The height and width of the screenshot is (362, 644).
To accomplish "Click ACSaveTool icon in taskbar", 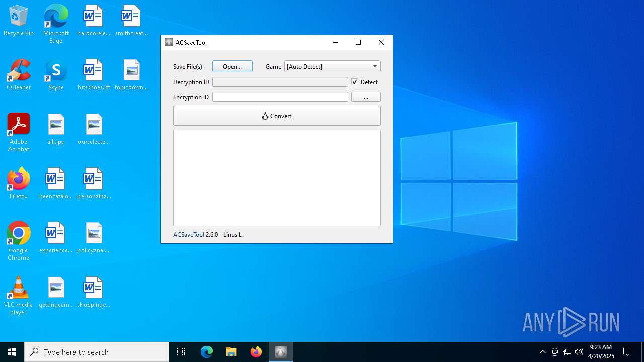I will pos(281,352).
